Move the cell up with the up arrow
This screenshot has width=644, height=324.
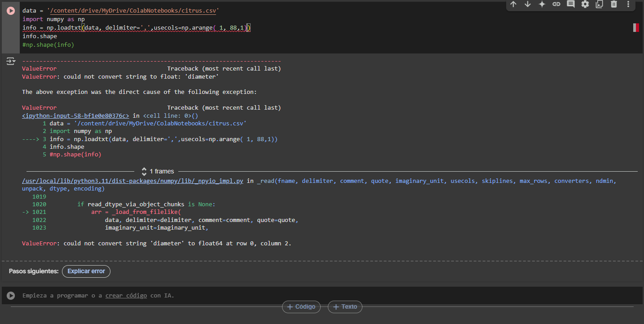pos(513,4)
